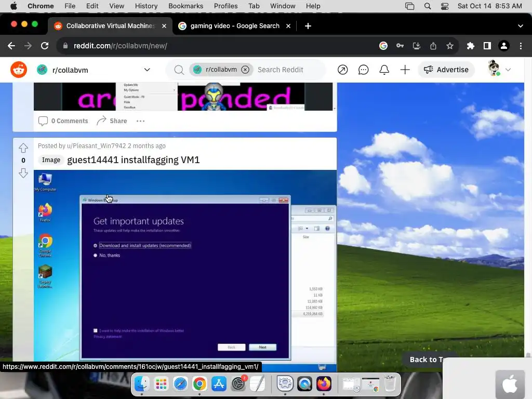Screen dimensions: 532x399
Task: Open the Chrome three-dot menu
Action: pyautogui.click(x=521, y=46)
